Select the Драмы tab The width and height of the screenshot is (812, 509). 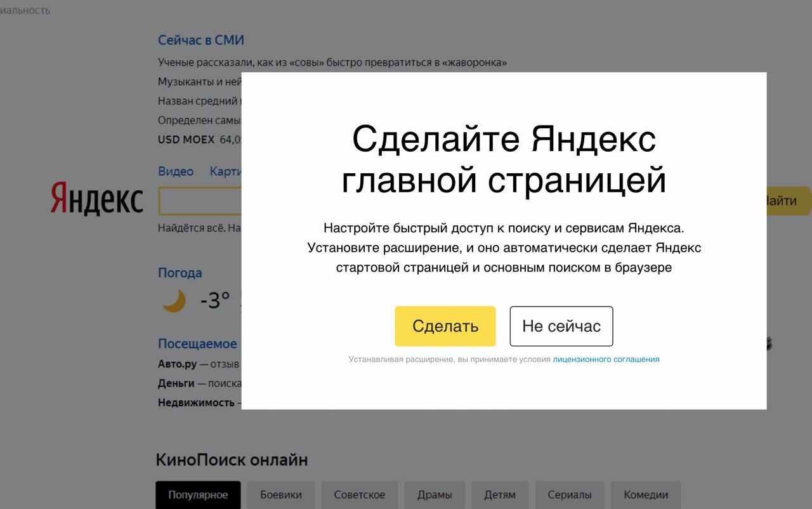pos(435,495)
